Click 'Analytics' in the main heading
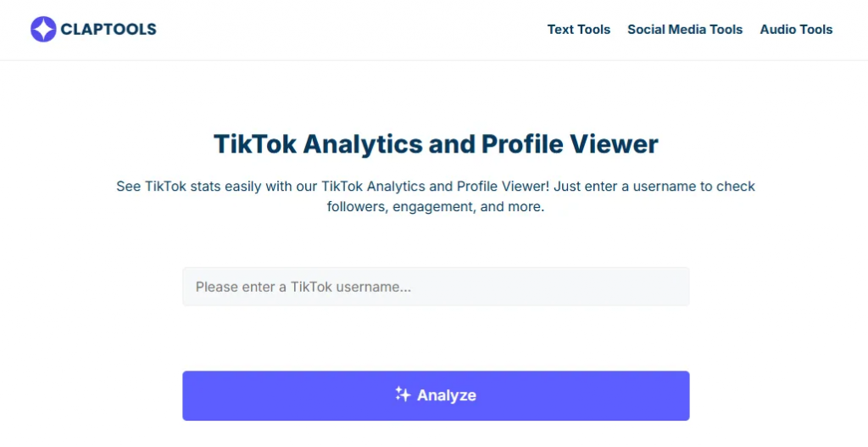 pos(363,144)
